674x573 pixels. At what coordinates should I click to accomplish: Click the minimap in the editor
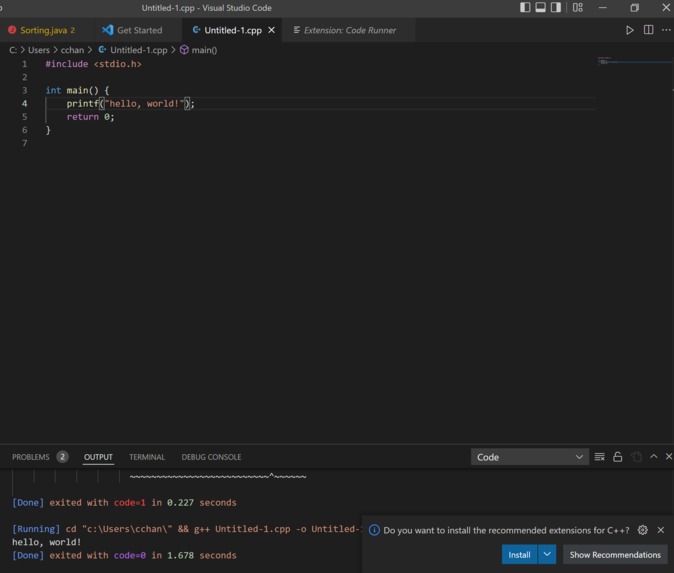point(634,61)
